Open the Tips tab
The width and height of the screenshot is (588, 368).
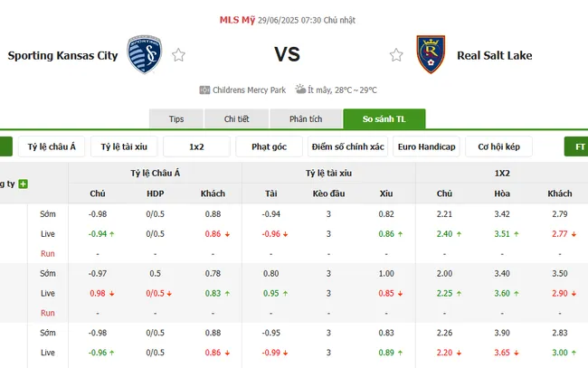click(x=176, y=119)
